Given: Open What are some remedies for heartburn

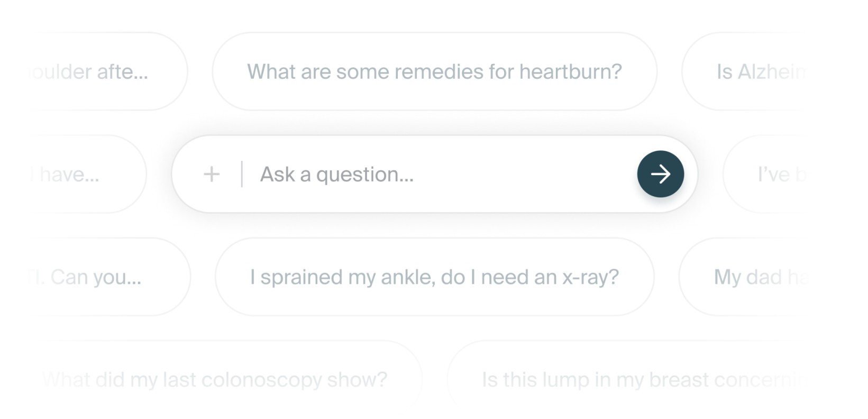Looking at the screenshot, I should [434, 71].
